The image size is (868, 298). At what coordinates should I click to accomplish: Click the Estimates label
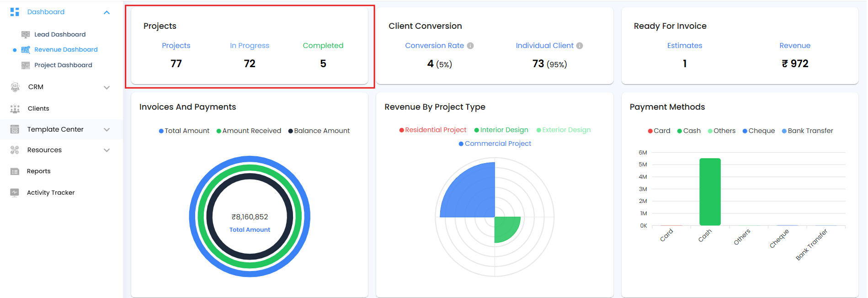pos(685,46)
